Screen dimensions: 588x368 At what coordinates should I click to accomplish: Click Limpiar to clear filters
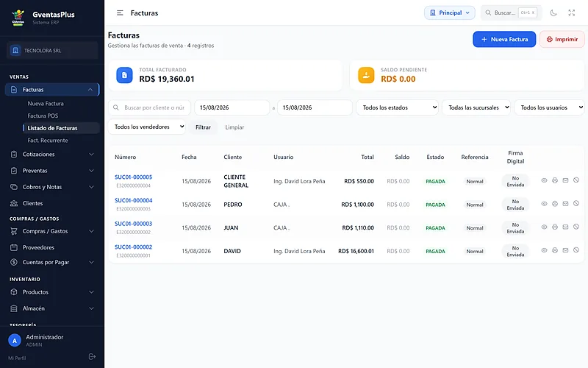point(234,127)
